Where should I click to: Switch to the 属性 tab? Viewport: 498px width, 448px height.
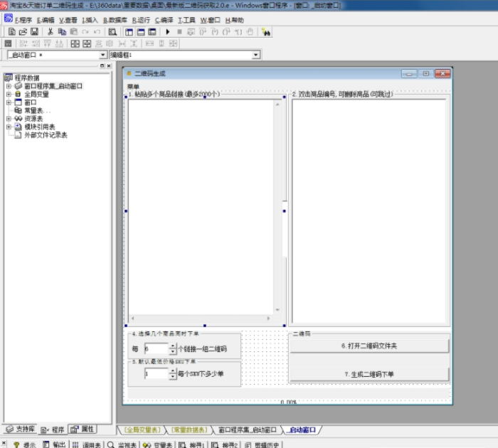coord(83,430)
